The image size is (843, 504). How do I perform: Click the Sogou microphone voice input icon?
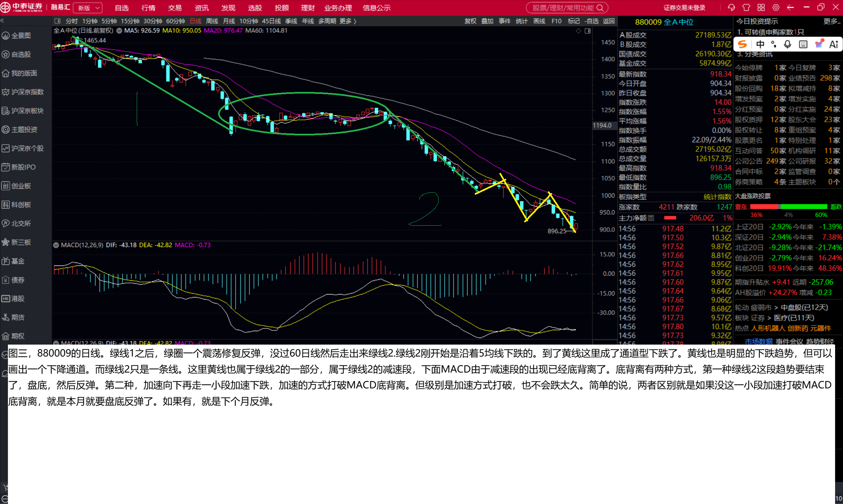tap(787, 44)
